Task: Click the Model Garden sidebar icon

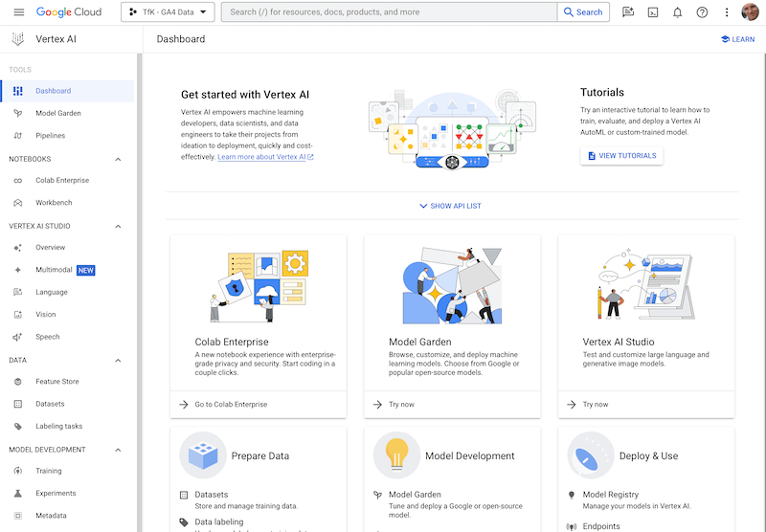Action: 18,113
